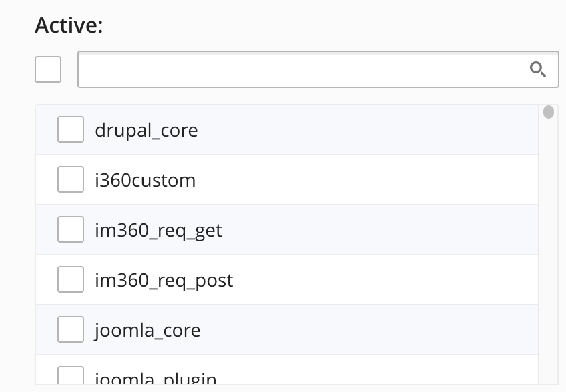Check the i360custom checkbox
This screenshot has height=392, width=566.
pyautogui.click(x=71, y=179)
